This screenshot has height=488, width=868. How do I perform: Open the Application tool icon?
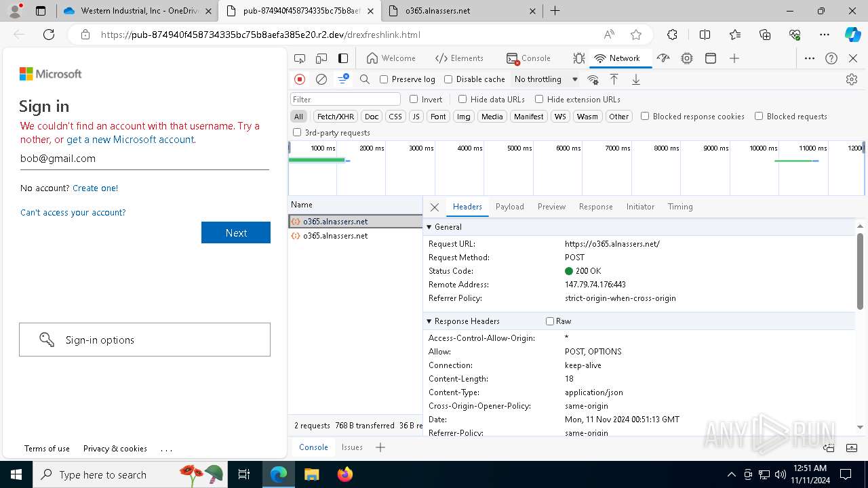pos(711,58)
